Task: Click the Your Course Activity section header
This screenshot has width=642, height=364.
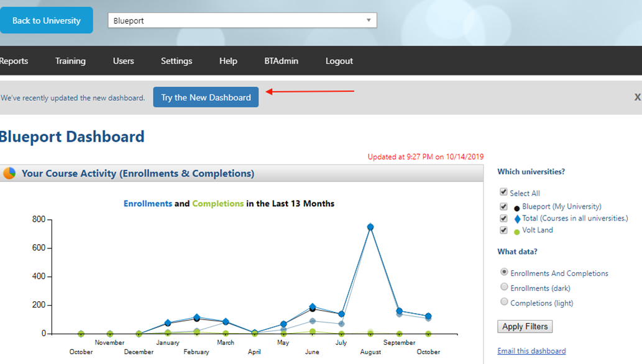Action: (242, 173)
